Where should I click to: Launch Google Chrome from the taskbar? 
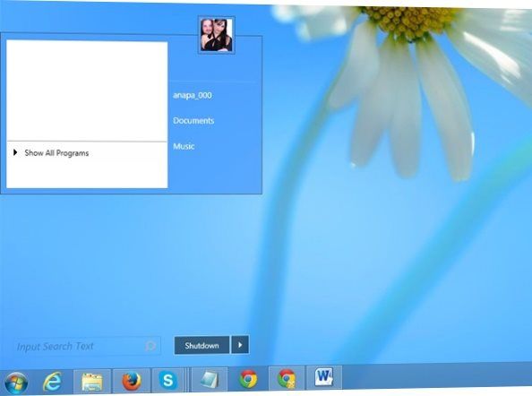248,379
